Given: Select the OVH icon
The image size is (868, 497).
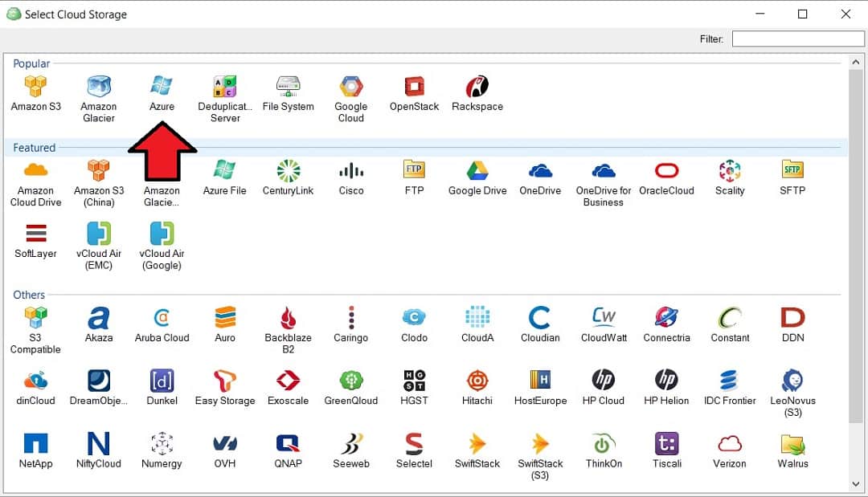Looking at the screenshot, I should click(225, 443).
